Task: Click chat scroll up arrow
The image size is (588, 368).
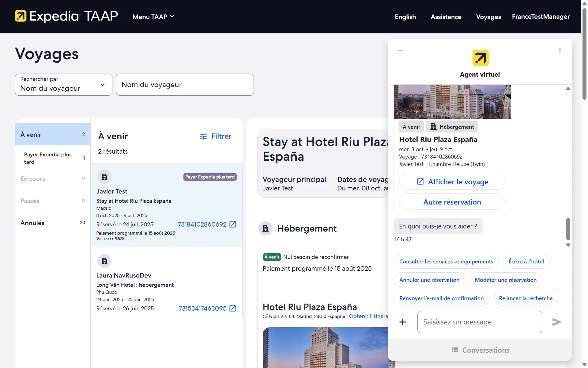Action: 568,89
